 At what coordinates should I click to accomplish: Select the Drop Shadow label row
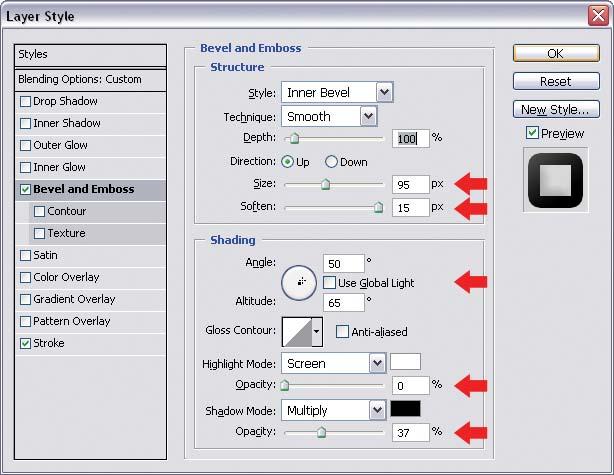[90, 101]
